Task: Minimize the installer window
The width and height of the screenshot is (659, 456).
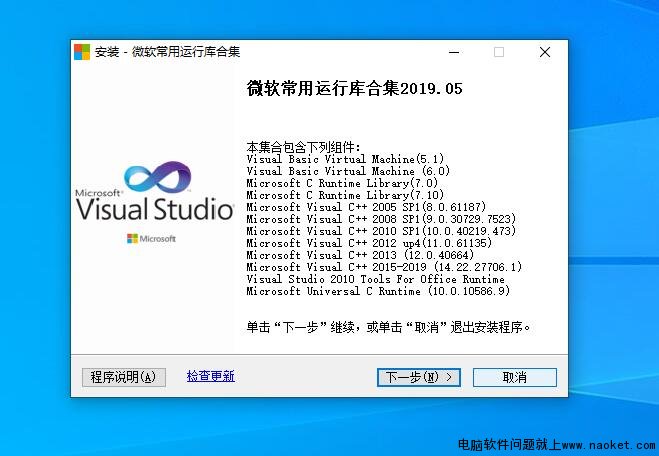Action: click(x=453, y=52)
